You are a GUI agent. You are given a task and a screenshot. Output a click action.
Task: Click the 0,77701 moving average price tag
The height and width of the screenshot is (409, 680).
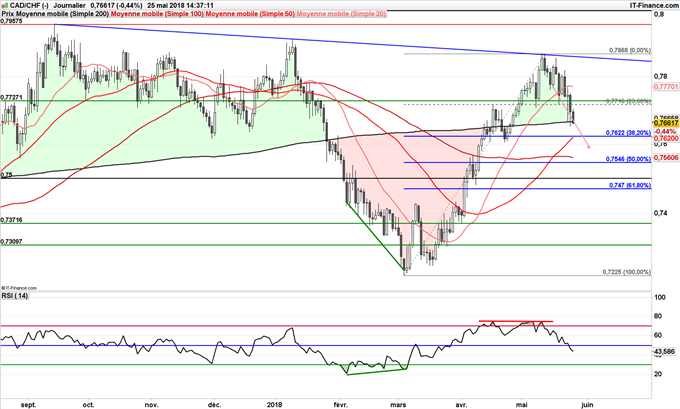pyautogui.click(x=666, y=87)
